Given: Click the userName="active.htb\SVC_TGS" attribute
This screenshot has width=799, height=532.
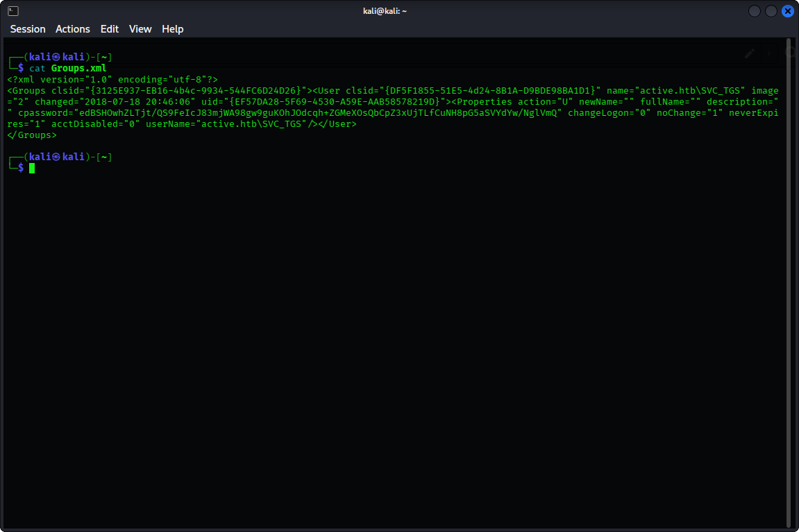Looking at the screenshot, I should point(226,124).
